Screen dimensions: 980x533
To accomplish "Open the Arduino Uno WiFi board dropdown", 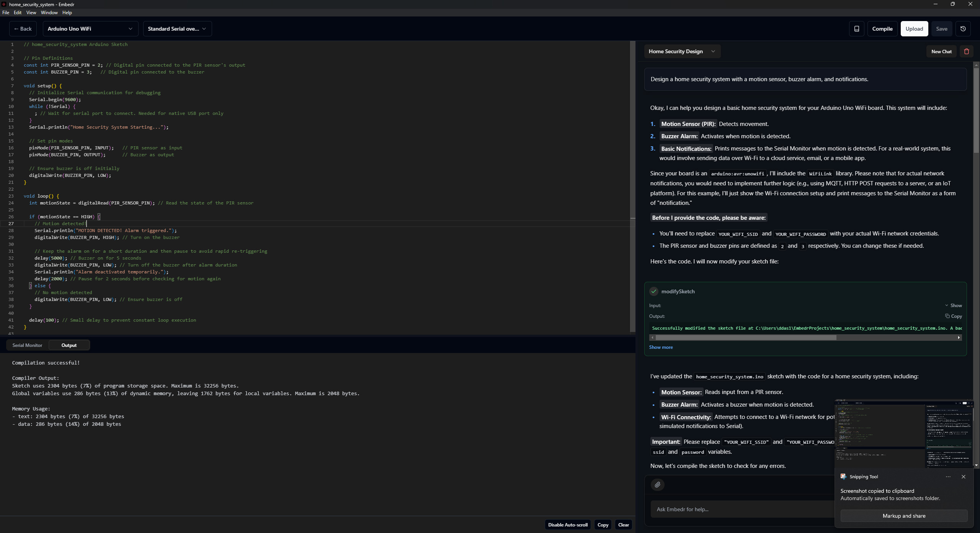I will [x=90, y=29].
